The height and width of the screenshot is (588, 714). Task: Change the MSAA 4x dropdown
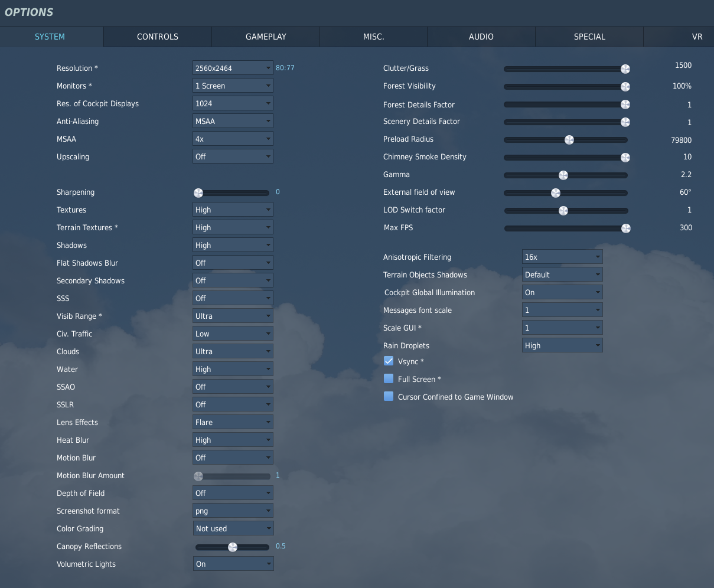point(233,139)
